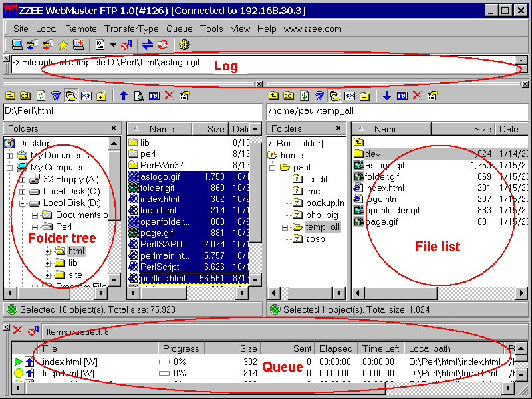Screen dimensions: 532x399
Task: Click the add-to-favorites computer icon with plus
Action: 78,45
